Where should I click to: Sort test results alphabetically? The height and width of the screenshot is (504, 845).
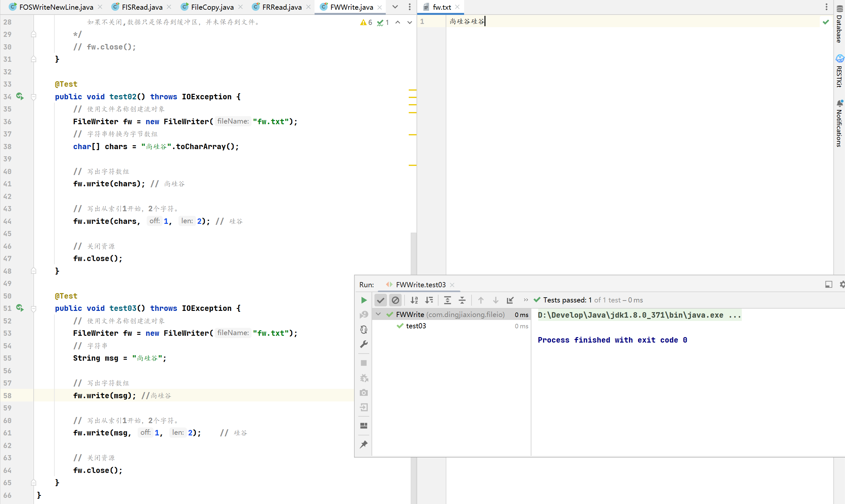414,300
